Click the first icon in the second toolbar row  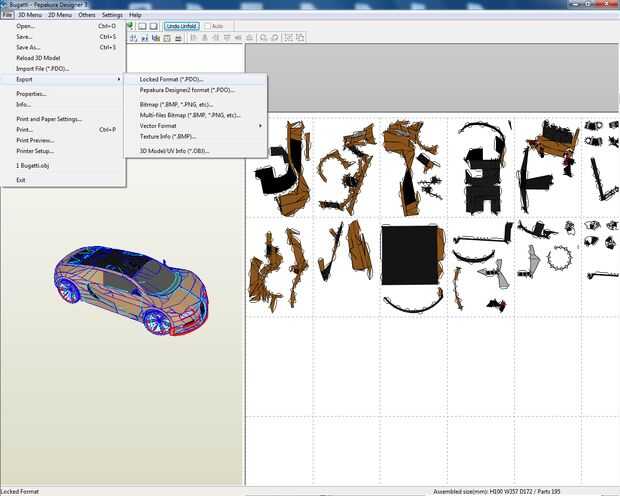[x=134, y=38]
